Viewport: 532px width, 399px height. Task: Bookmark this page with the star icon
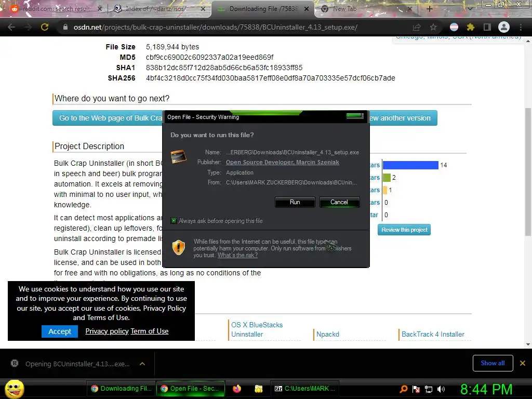point(433,27)
